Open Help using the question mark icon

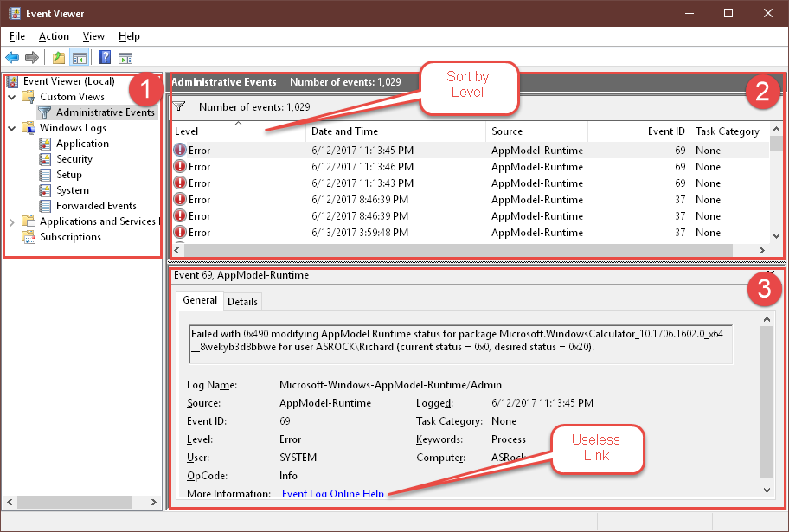point(103,57)
